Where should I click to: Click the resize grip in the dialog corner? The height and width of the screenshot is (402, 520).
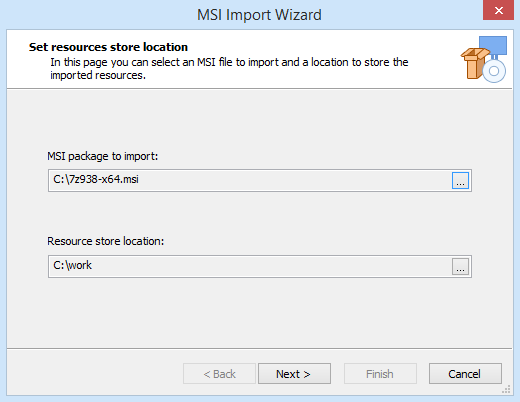click(506, 389)
